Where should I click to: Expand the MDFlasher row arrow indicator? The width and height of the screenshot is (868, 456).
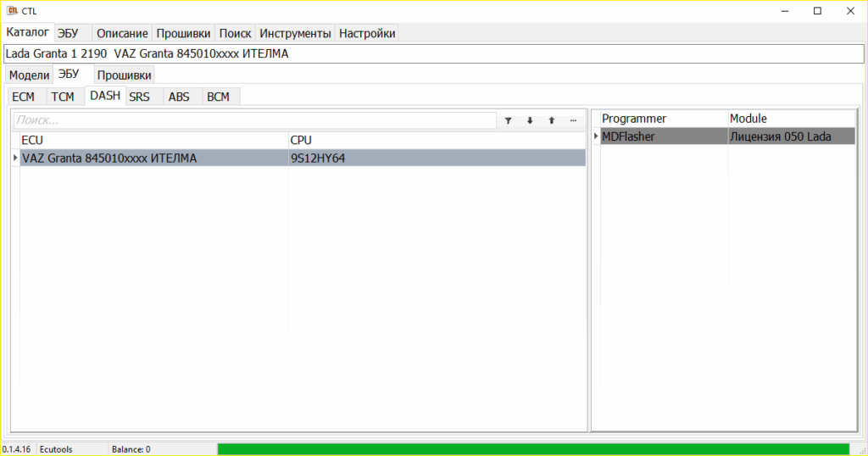coord(596,136)
